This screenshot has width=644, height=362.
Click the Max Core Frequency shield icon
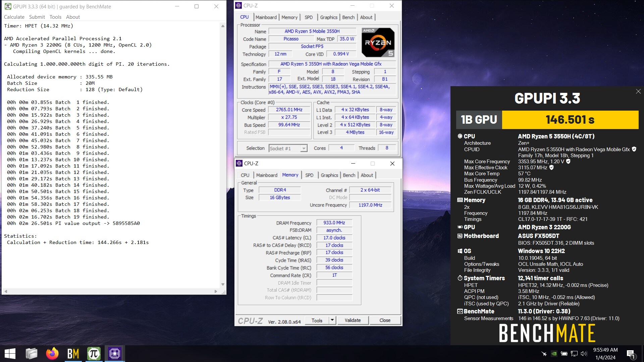click(x=568, y=161)
